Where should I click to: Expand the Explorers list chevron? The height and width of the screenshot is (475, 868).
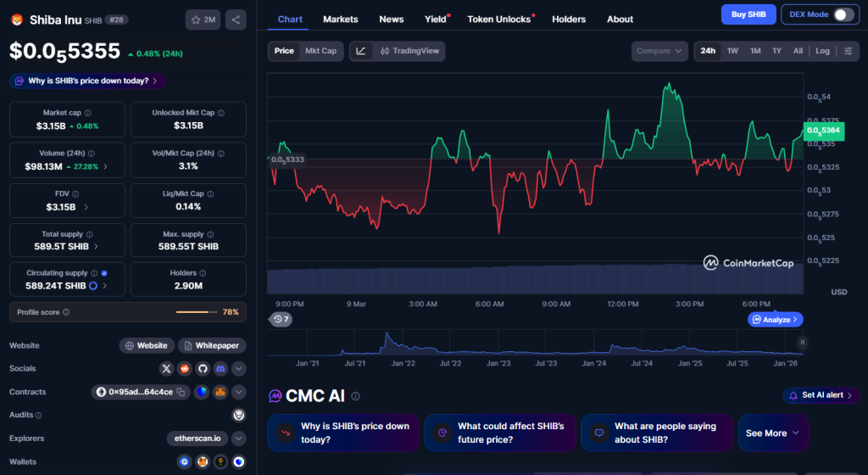point(239,439)
